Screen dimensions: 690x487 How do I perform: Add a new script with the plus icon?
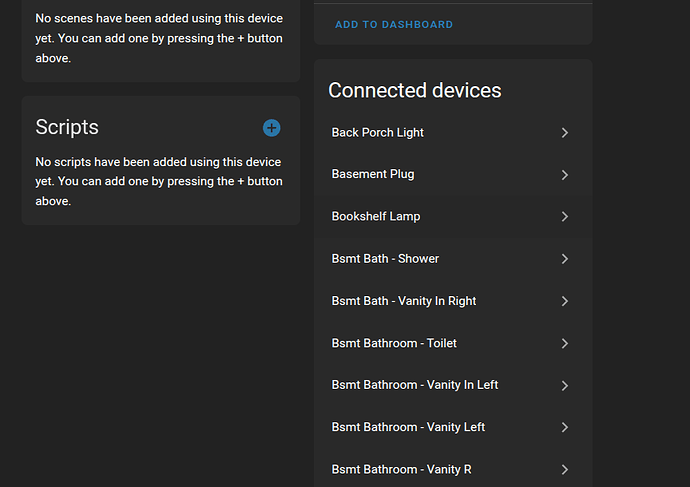click(x=272, y=128)
